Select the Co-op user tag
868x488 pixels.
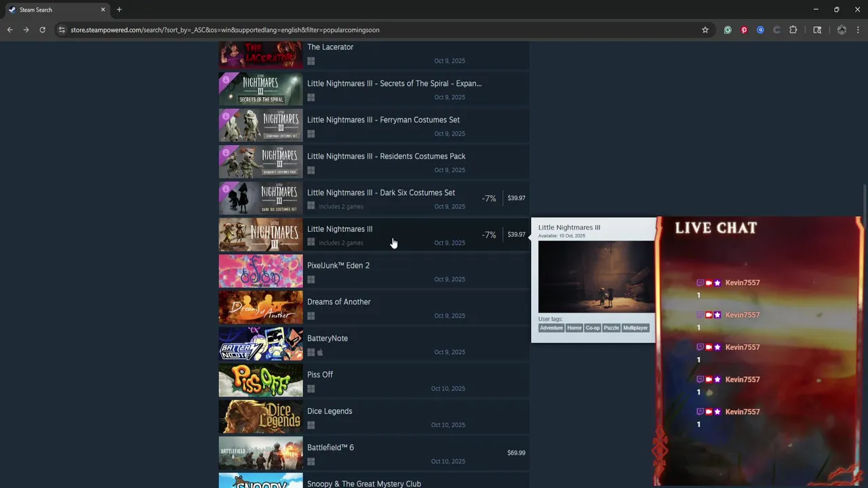pyautogui.click(x=593, y=328)
